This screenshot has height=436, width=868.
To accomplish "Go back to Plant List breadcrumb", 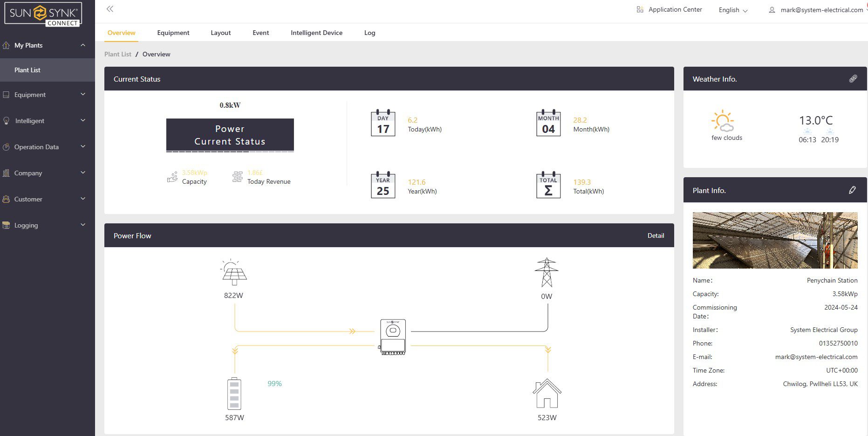I will [x=118, y=54].
